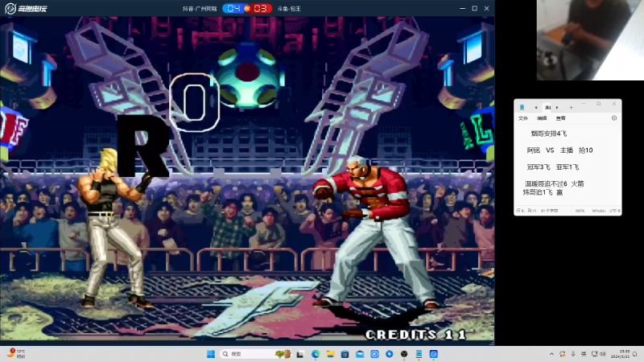This screenshot has height=362, width=644.
Task: Open the blue square X app on taskbar
Action: click(374, 354)
